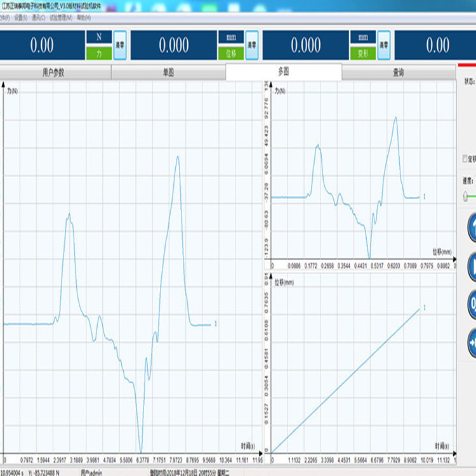The image size is (476, 476).
Task: Open the 帮助(H) menu
Action: 84,17
